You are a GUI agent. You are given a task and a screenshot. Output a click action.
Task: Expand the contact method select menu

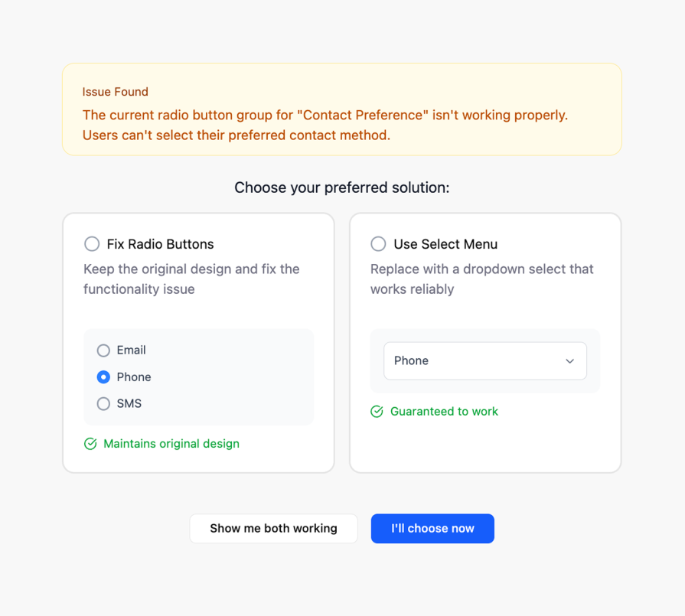484,360
